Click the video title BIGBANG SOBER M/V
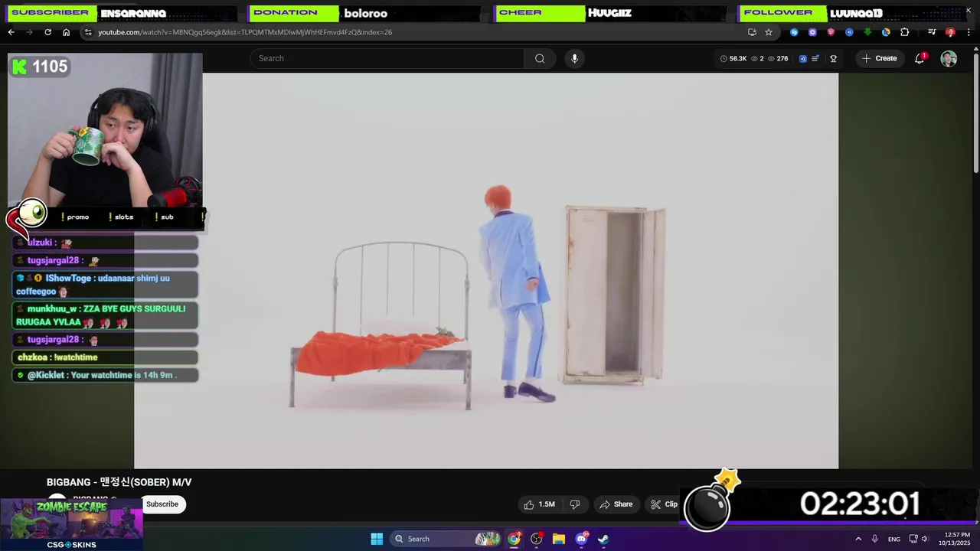 coord(119,482)
